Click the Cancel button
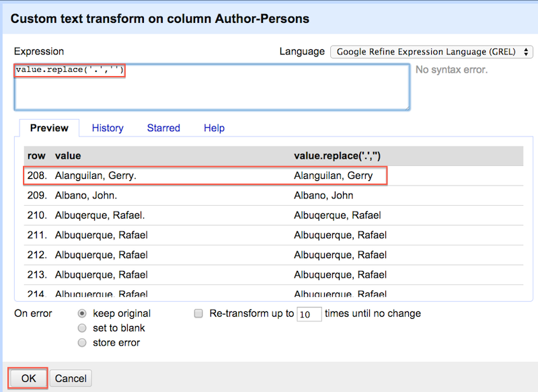Image resolution: width=538 pixels, height=392 pixels. tap(71, 378)
